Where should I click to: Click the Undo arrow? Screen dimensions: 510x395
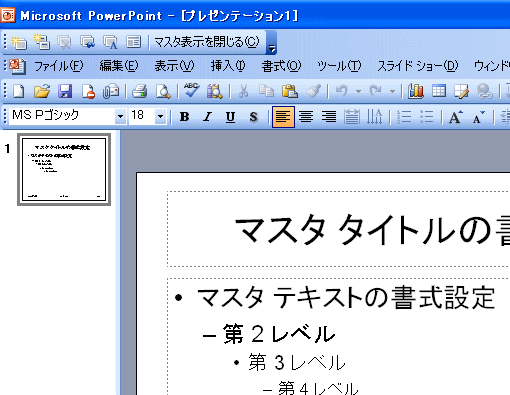point(342,91)
